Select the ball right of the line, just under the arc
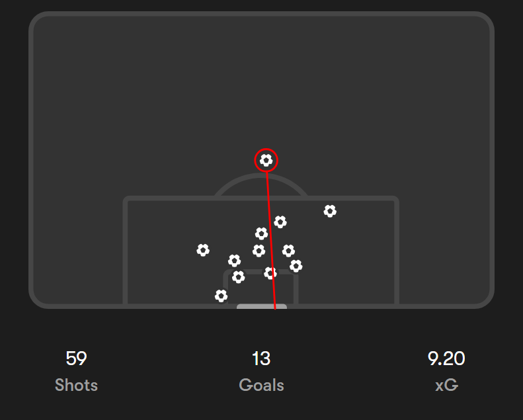The width and height of the screenshot is (523, 420). 280,222
